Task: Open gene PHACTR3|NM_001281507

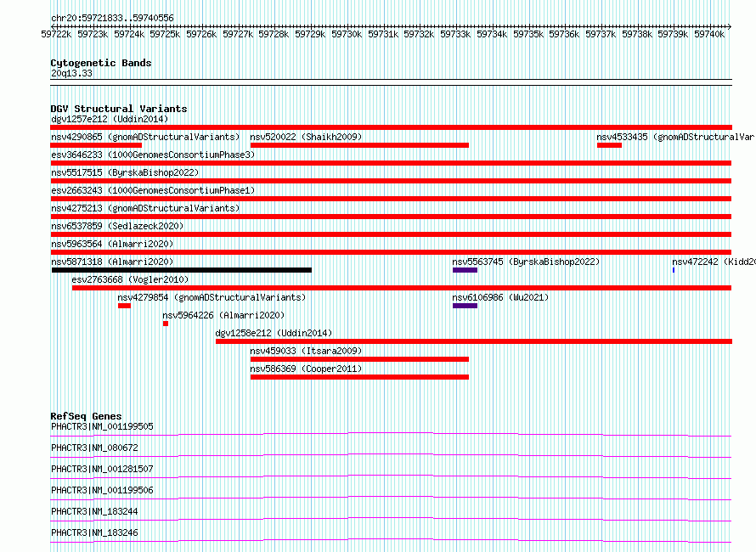Action: (102, 469)
